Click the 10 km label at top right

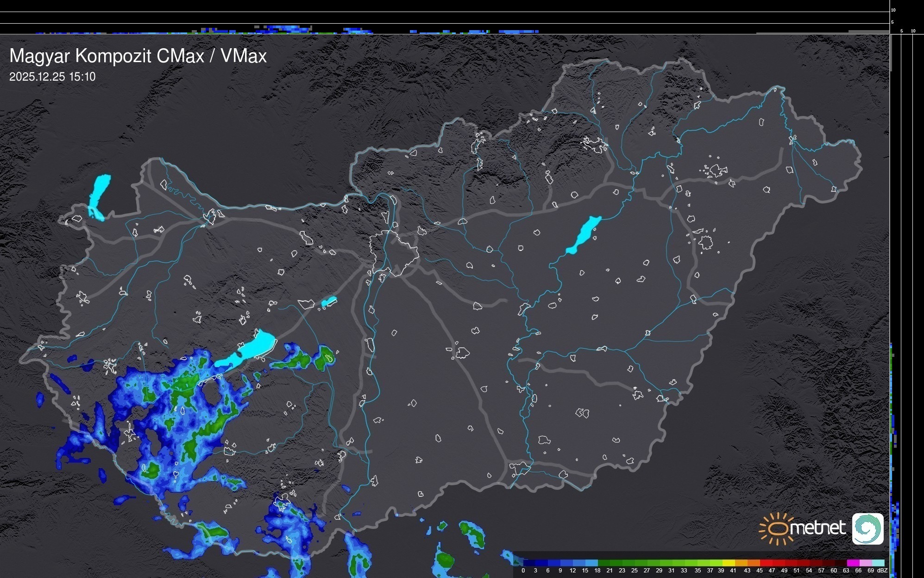pos(893,10)
